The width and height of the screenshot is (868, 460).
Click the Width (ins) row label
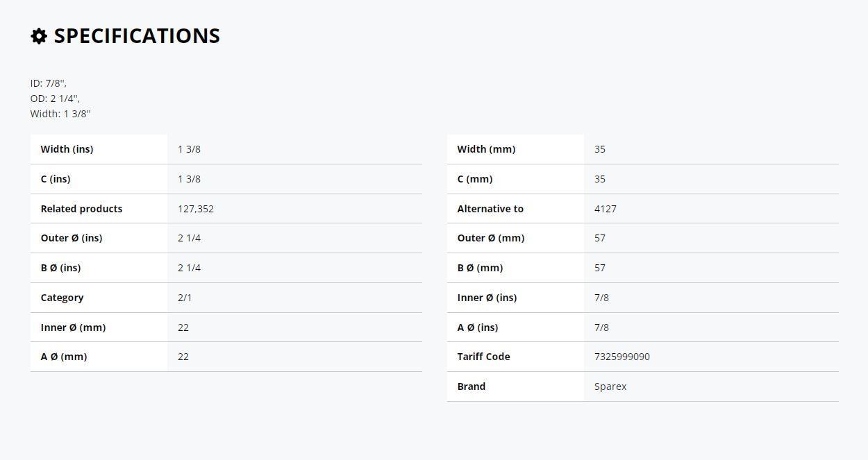point(67,149)
